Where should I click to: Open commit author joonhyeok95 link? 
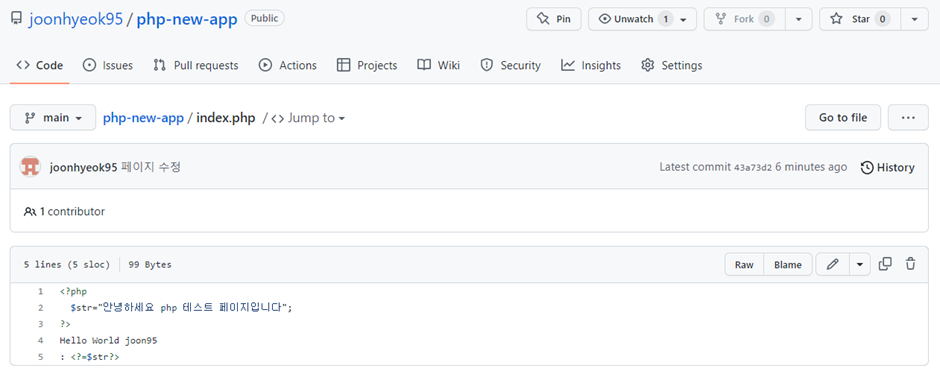pyautogui.click(x=83, y=167)
